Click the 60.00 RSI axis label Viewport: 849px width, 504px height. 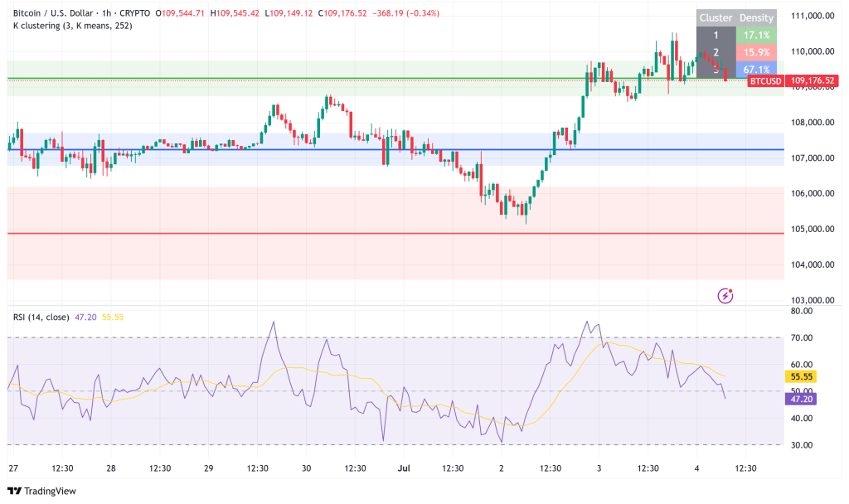[802, 365]
